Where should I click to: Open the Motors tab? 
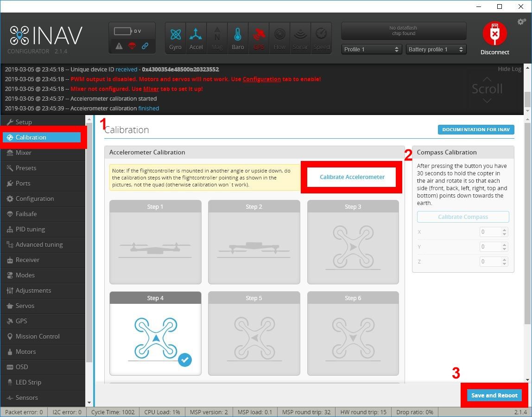click(43, 352)
